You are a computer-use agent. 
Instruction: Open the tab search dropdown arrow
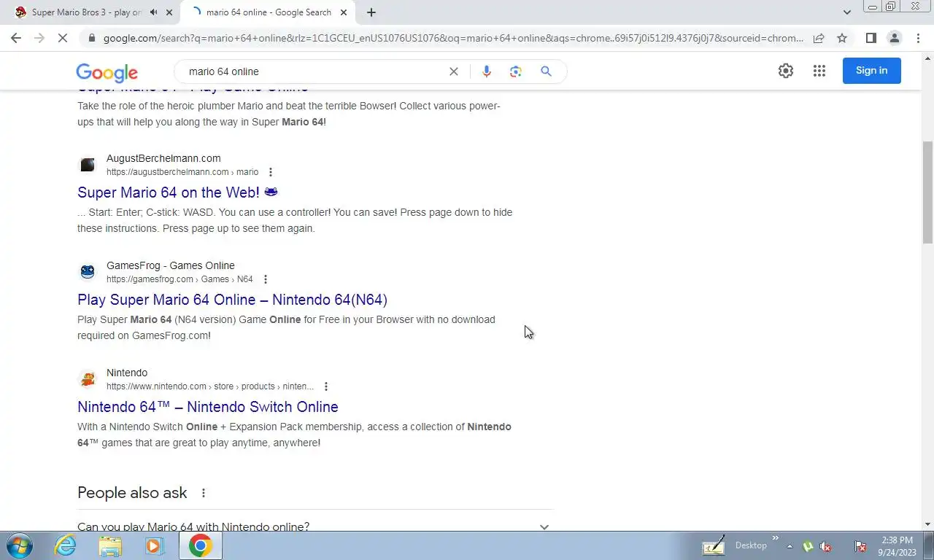(x=846, y=12)
